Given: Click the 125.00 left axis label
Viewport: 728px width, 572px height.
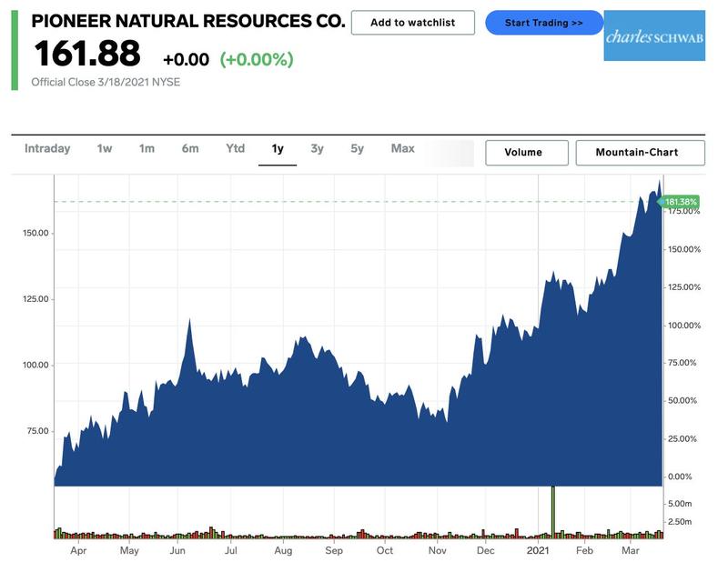Looking at the screenshot, I should 35,299.
